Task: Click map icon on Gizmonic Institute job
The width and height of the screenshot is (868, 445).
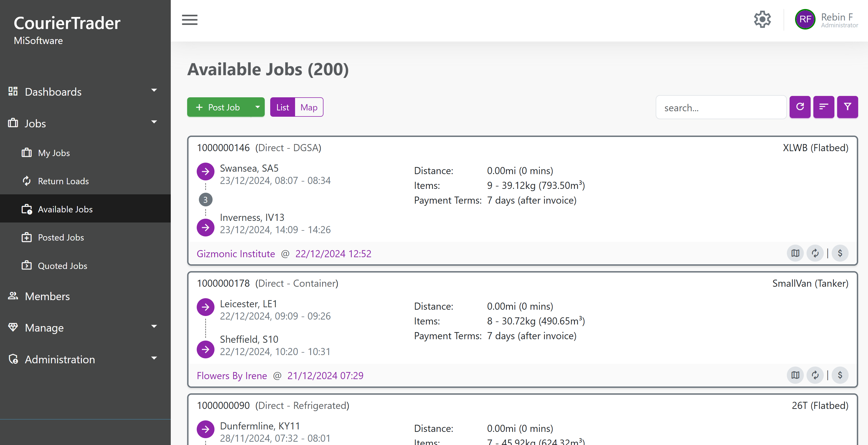Action: 795,253
